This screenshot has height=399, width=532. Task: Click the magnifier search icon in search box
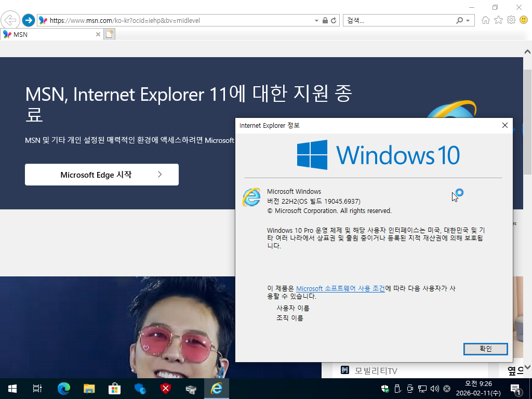click(x=459, y=20)
